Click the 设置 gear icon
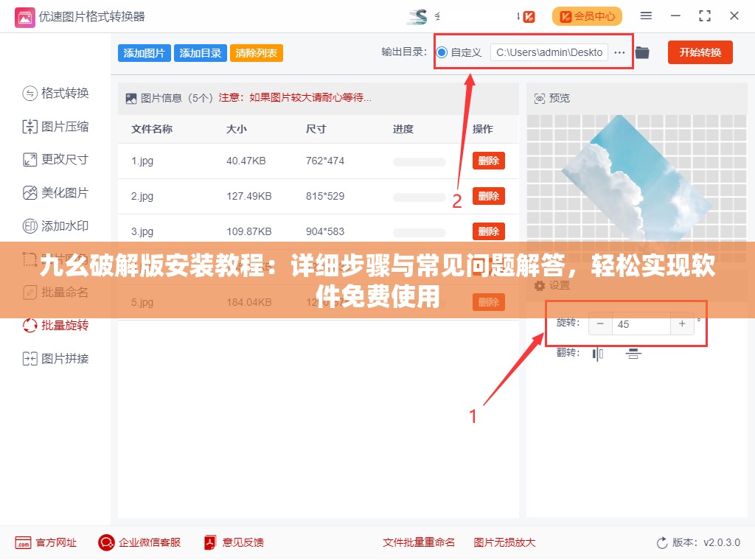The height and width of the screenshot is (560, 755). pyautogui.click(x=540, y=286)
